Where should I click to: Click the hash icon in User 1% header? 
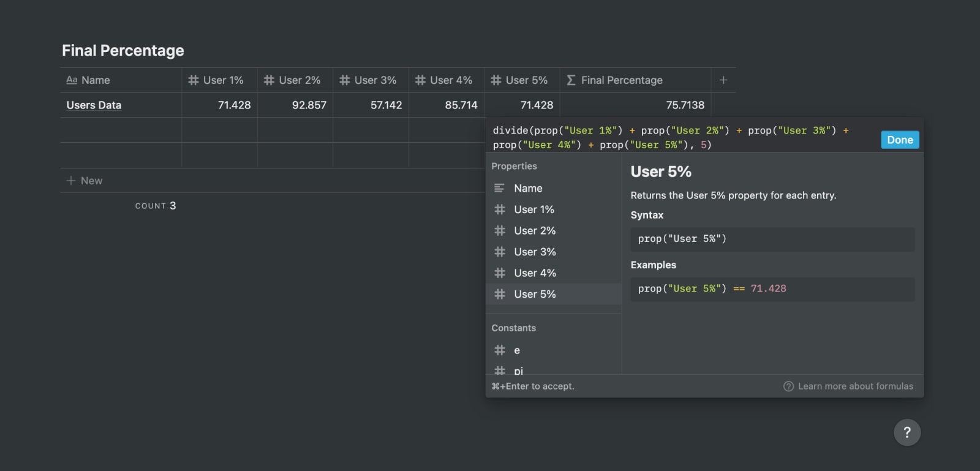(194, 80)
